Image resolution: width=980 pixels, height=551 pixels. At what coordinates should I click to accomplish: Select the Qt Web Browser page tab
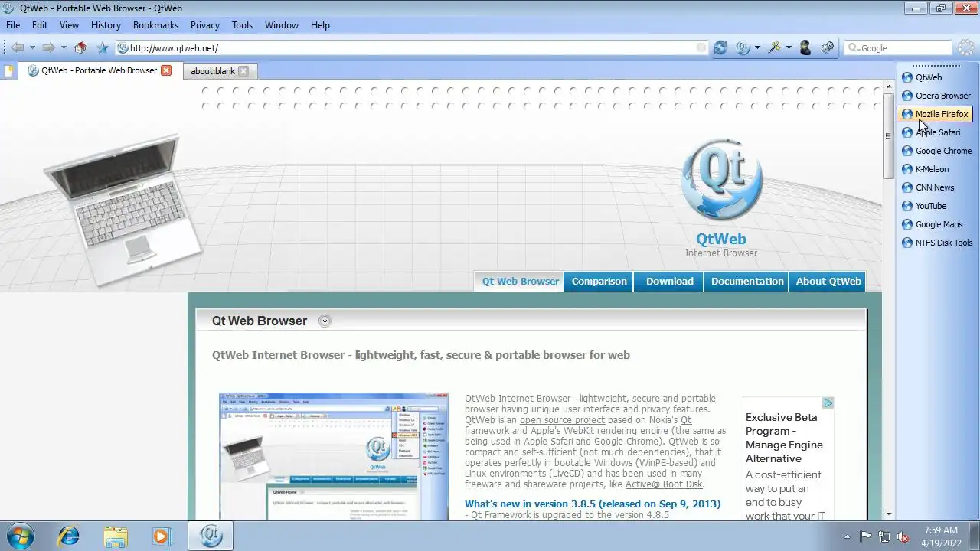pyautogui.click(x=520, y=281)
